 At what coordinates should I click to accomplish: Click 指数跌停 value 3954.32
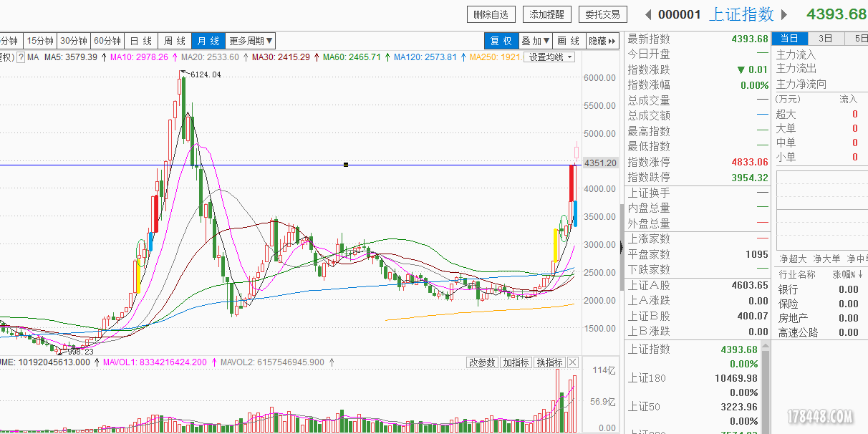pos(749,177)
